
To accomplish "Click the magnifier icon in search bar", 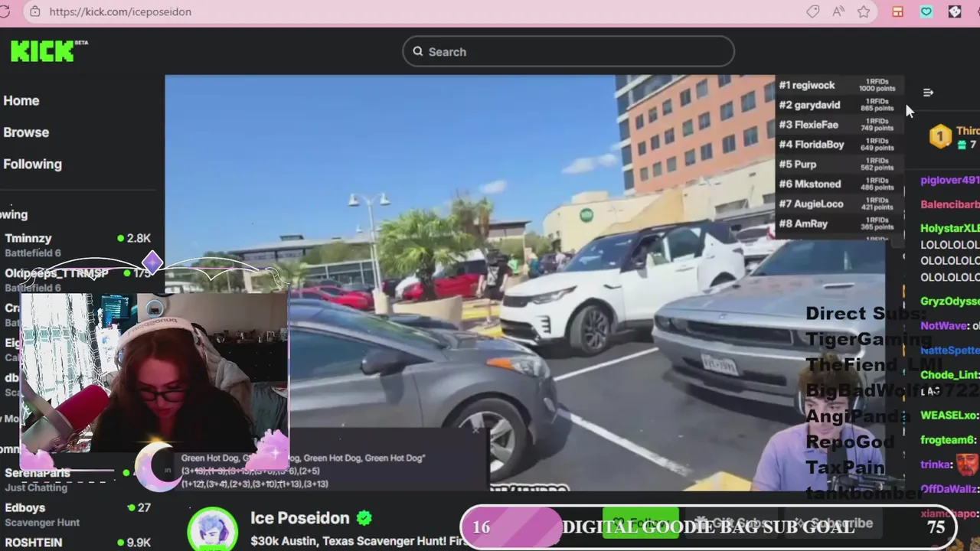I will pos(418,51).
